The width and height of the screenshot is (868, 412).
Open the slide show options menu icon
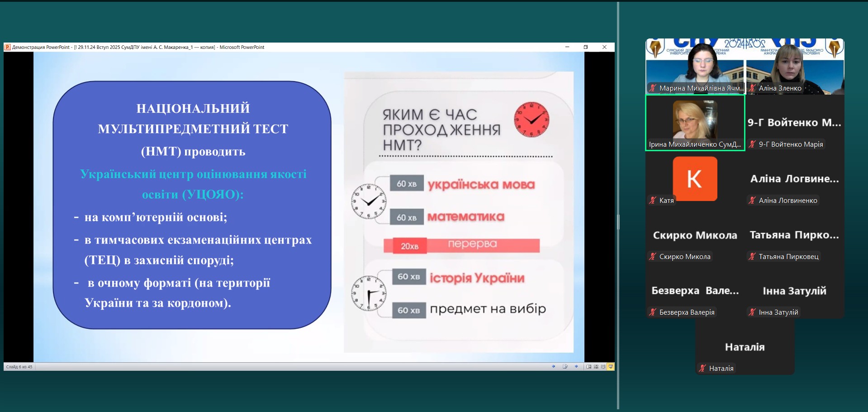[565, 367]
